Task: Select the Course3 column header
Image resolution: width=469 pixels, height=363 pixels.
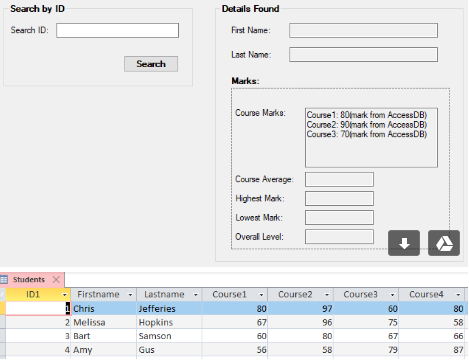Action: (366, 295)
